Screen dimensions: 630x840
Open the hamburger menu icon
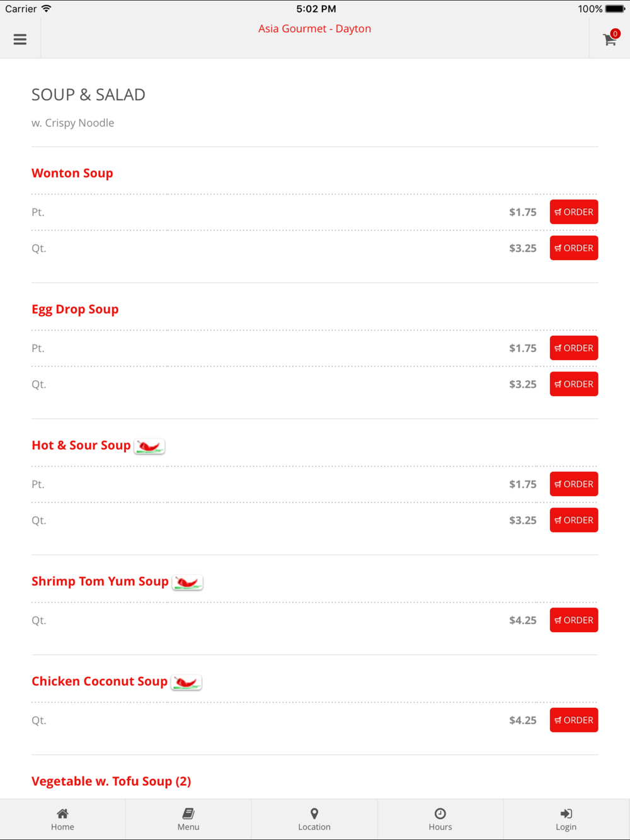20,39
